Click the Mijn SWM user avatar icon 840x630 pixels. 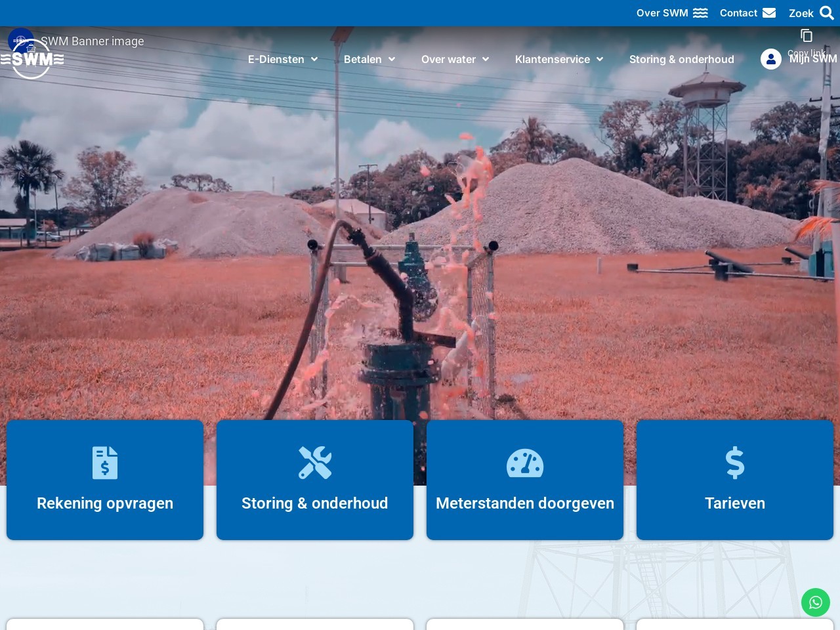[771, 59]
